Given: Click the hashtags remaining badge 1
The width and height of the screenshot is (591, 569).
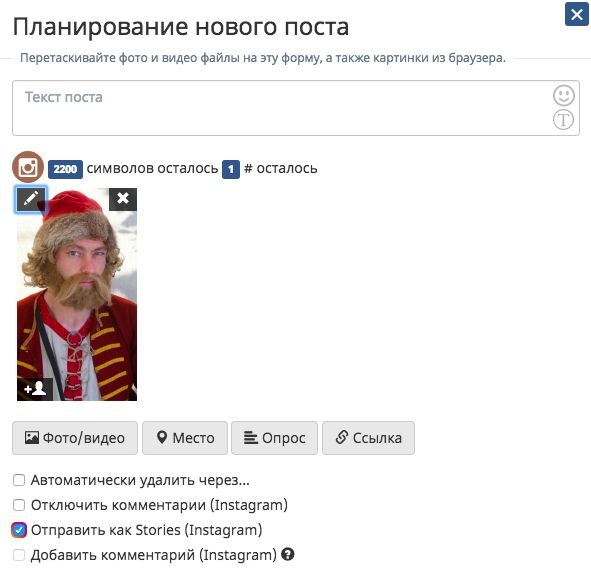Looking at the screenshot, I should [231, 169].
